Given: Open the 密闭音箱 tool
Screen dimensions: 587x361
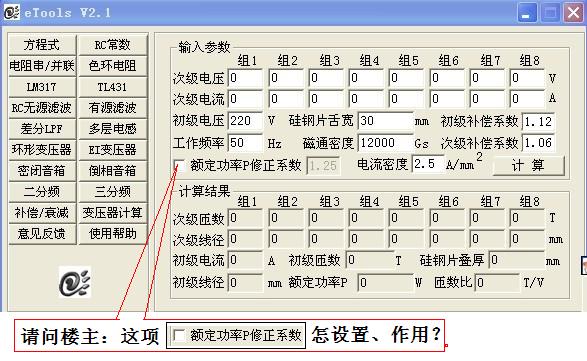Looking at the screenshot, I should pyautogui.click(x=42, y=171).
